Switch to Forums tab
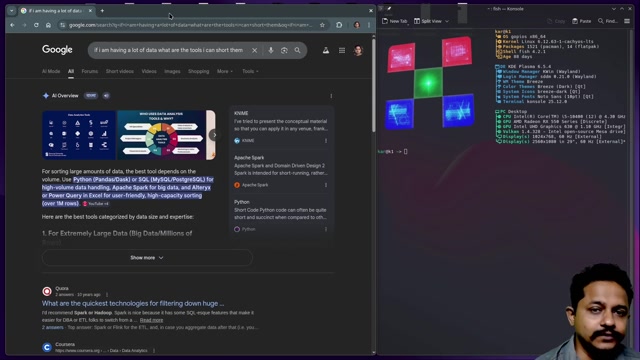 (89, 71)
